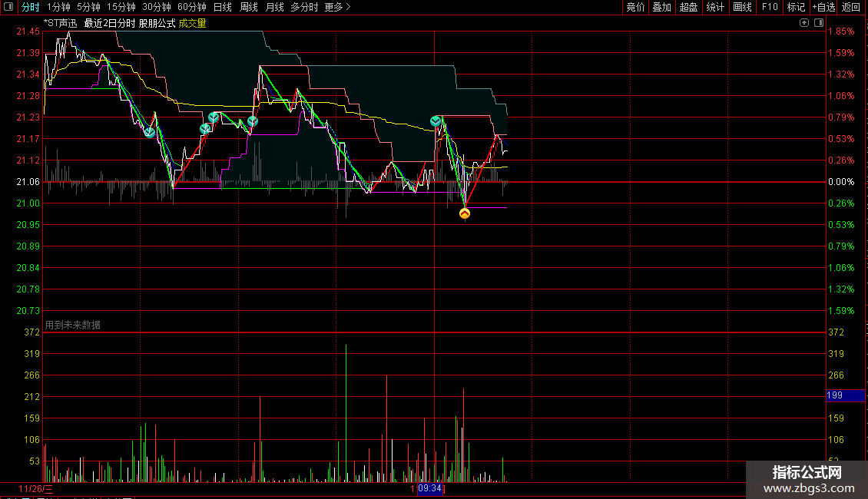The image size is (868, 499).
Task: Click the green signal marker at 09:34
Action: tap(436, 121)
